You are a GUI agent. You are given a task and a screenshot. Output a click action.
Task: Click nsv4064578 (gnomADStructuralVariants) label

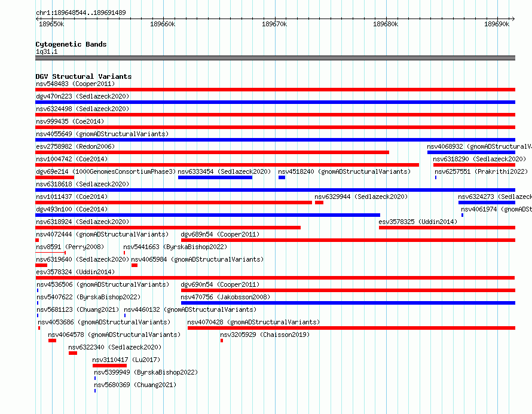point(114,335)
